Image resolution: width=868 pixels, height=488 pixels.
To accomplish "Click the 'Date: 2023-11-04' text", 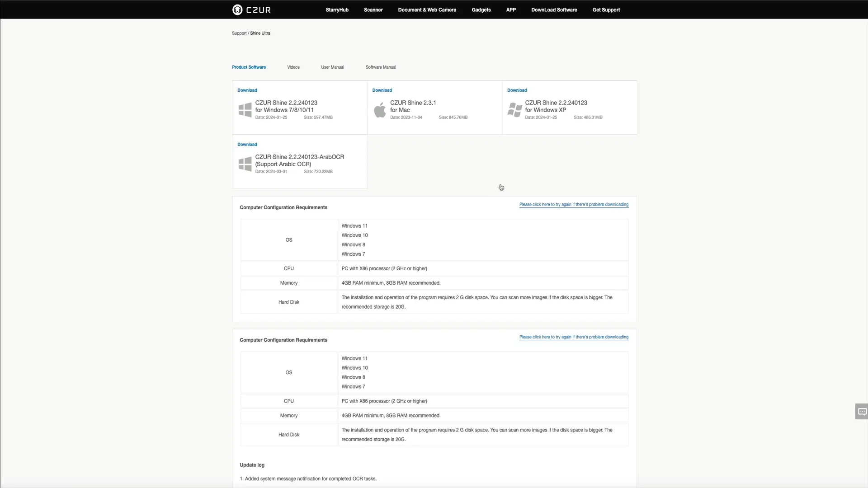I will 406,117.
